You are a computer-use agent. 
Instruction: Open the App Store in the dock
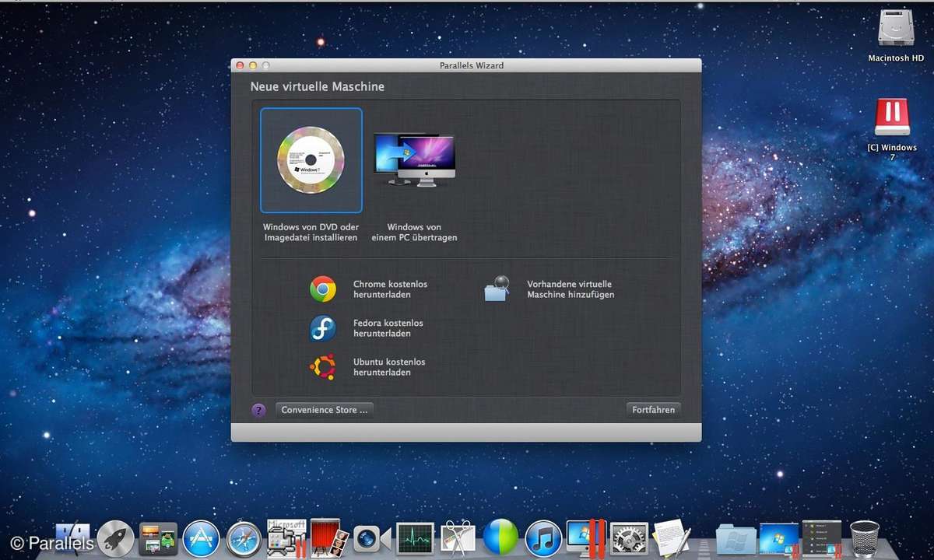click(x=201, y=538)
